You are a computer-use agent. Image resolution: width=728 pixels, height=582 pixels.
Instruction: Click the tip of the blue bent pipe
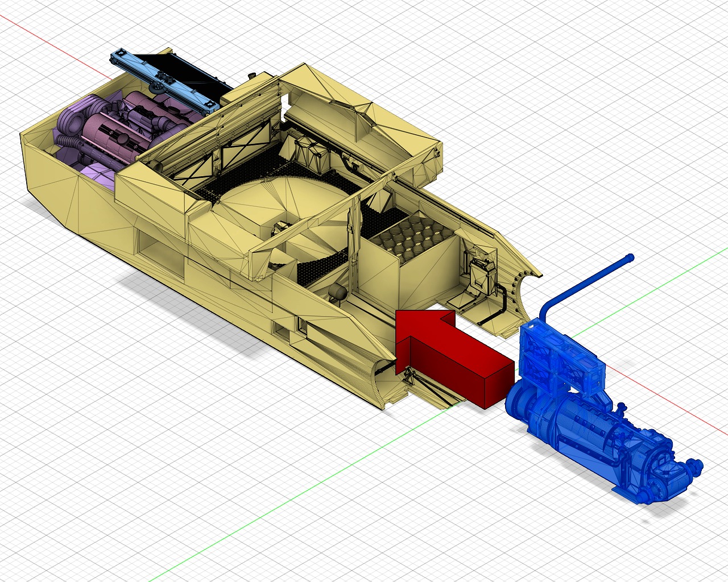[629, 259]
